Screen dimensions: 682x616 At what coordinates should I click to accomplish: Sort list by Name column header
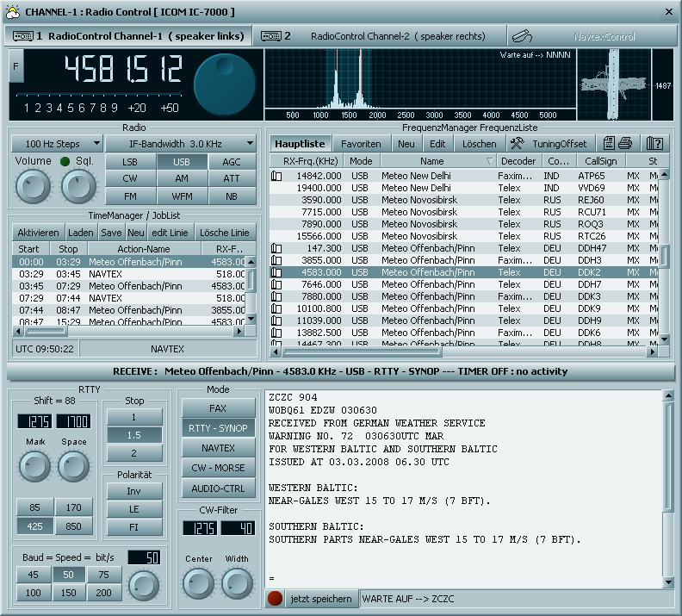click(431, 161)
